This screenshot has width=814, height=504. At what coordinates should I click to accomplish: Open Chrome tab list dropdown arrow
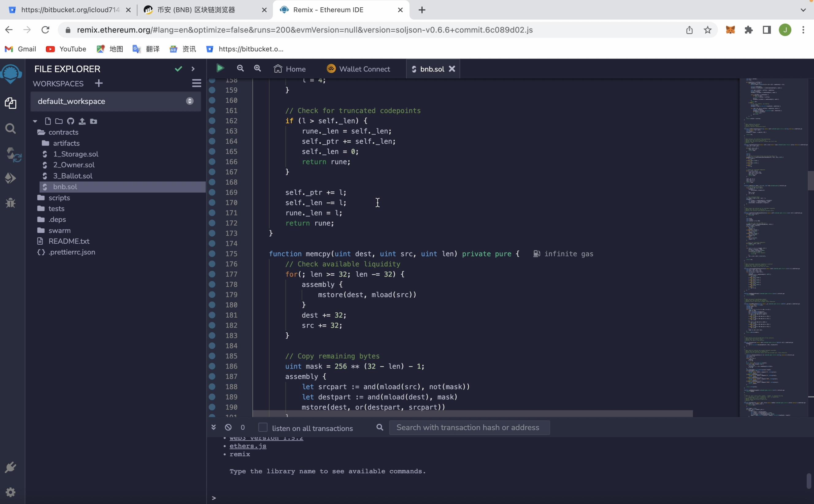(x=803, y=10)
